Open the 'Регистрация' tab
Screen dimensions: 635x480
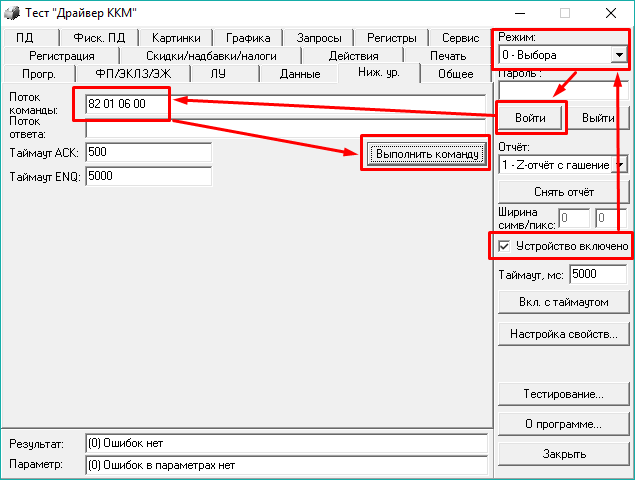pyautogui.click(x=61, y=56)
